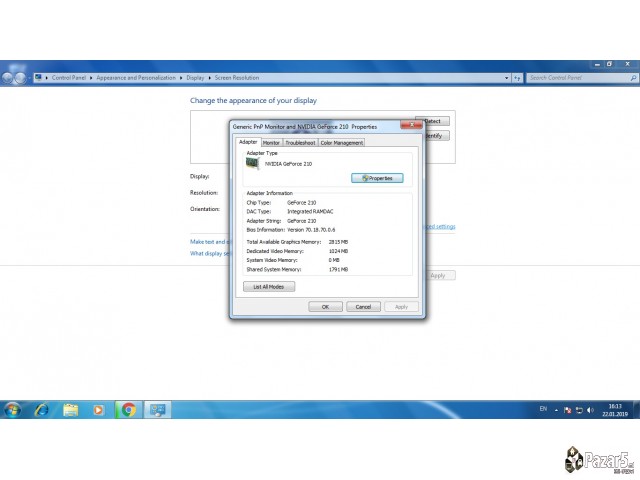Show hidden tray icons arrow
This screenshot has width=640, height=480.
pyautogui.click(x=556, y=410)
